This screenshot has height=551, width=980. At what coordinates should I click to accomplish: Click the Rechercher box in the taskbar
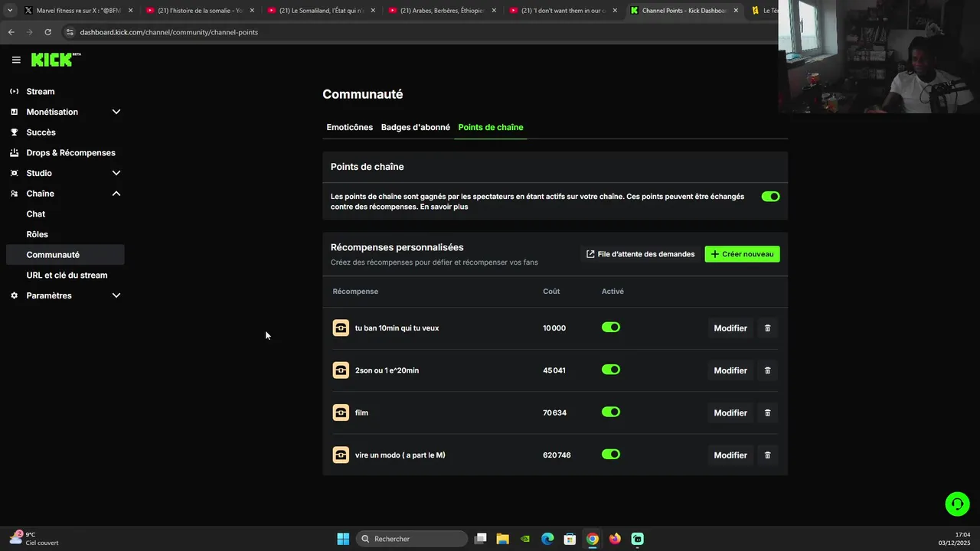(x=413, y=539)
